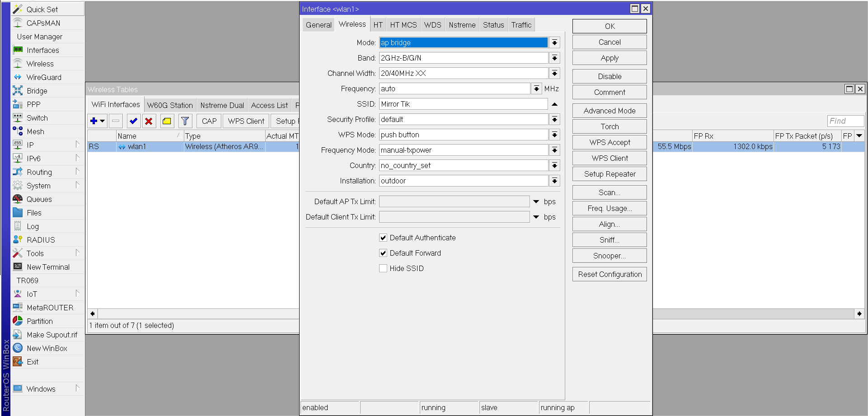Open the Queues sidebar item
Image resolution: width=868 pixels, height=416 pixels.
[39, 199]
